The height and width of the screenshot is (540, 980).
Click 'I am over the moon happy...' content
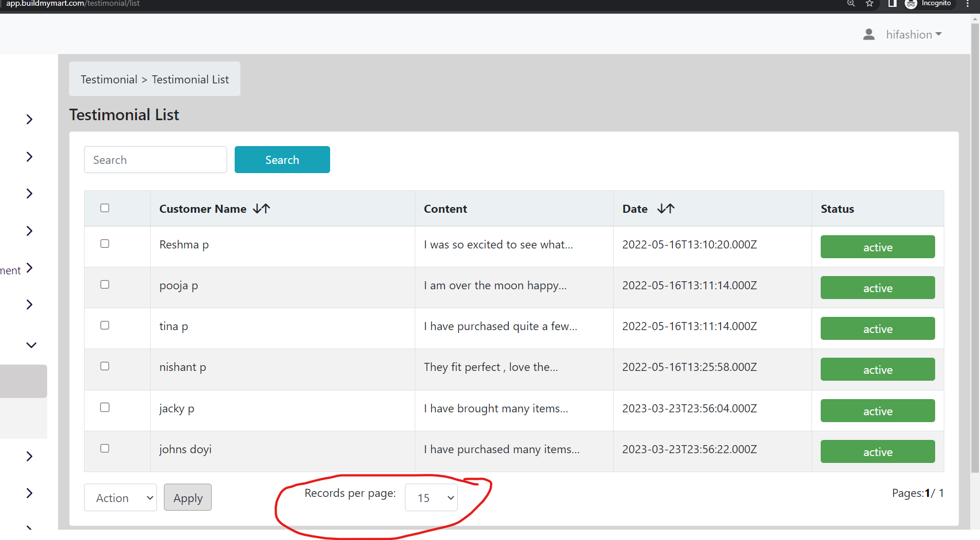(x=495, y=285)
